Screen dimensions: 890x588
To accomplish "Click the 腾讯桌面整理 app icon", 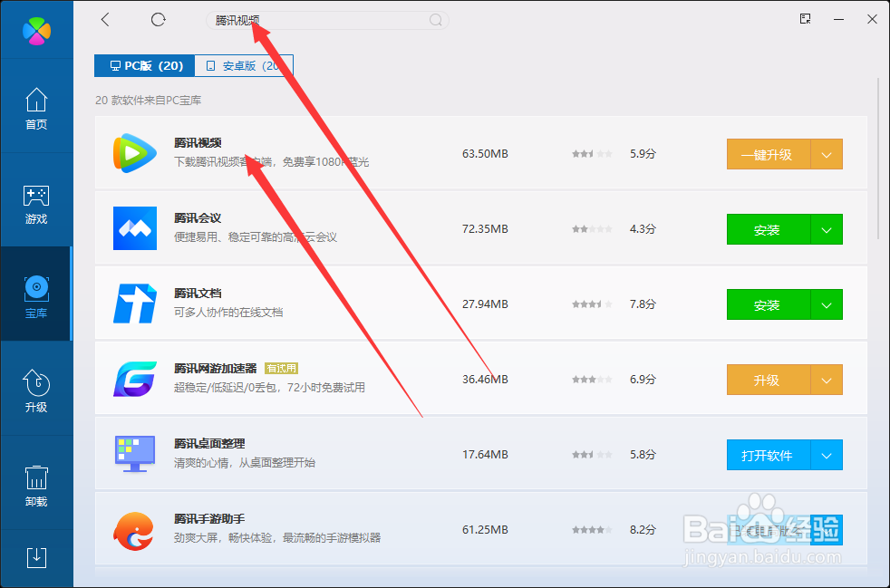I will click(x=134, y=454).
